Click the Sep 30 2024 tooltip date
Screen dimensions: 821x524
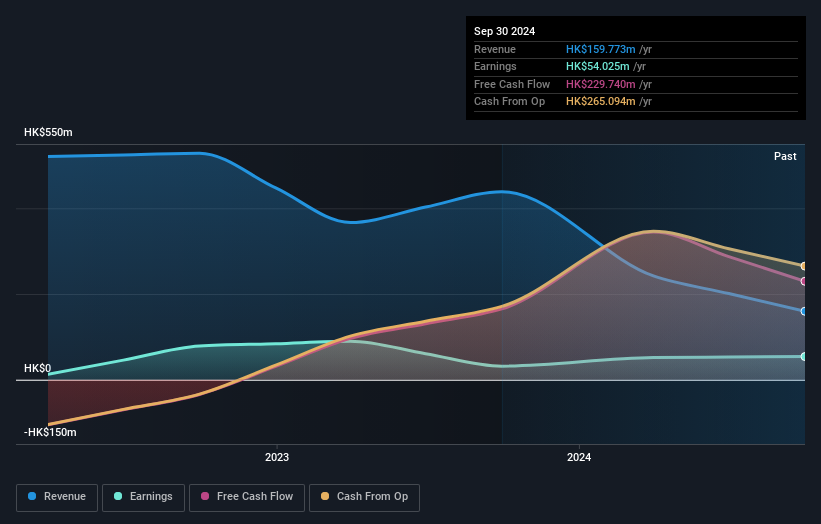pos(505,31)
